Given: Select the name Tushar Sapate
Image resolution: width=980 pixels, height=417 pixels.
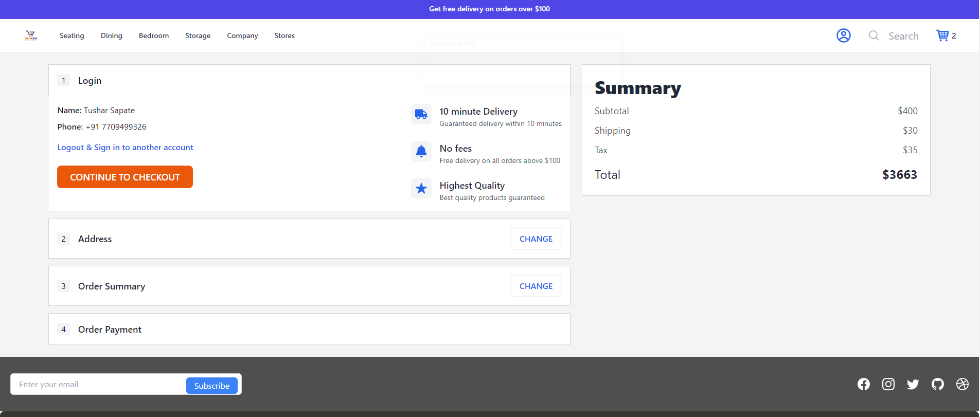Looking at the screenshot, I should click(x=109, y=111).
